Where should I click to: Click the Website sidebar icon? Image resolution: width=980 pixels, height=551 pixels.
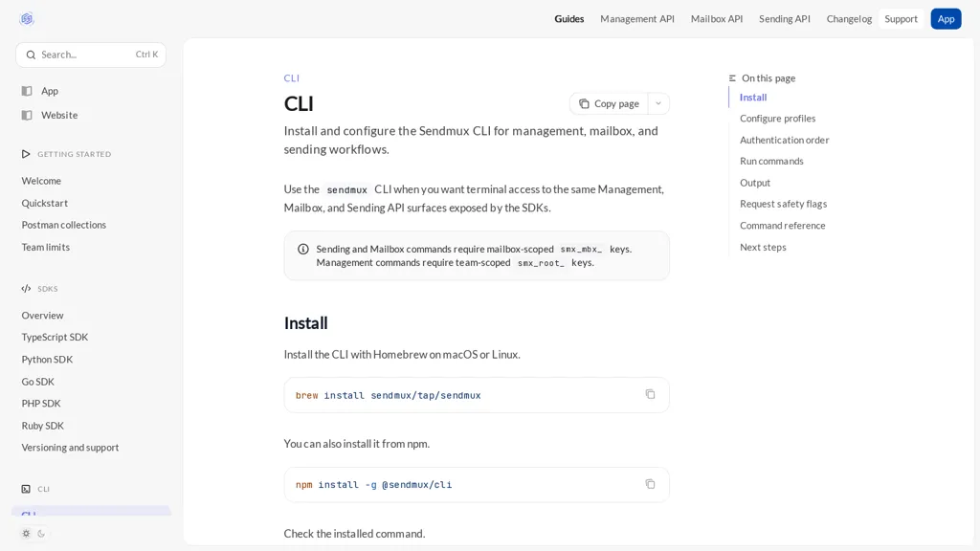tap(27, 115)
